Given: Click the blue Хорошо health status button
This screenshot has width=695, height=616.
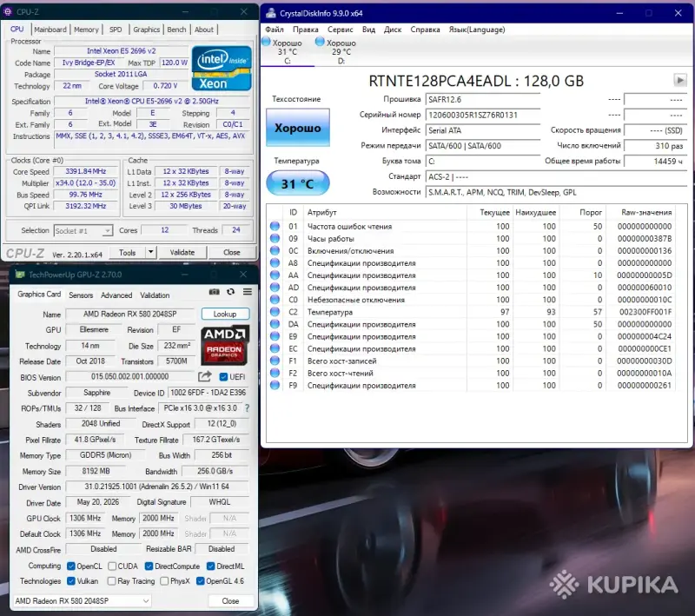Looking at the screenshot, I should click(x=298, y=128).
